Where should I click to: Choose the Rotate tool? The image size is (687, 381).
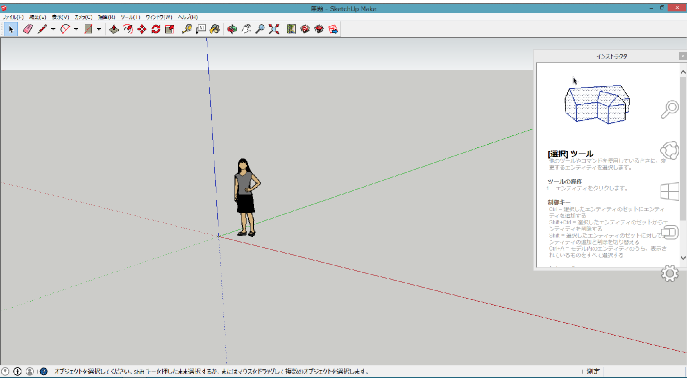point(156,29)
